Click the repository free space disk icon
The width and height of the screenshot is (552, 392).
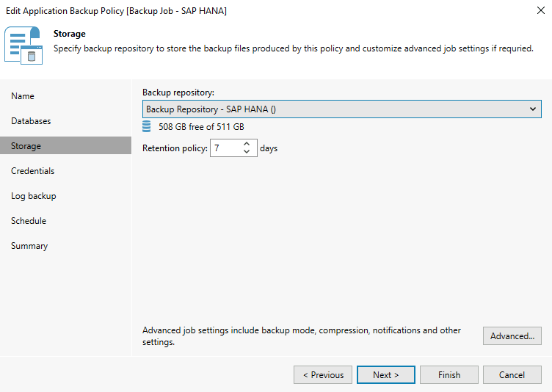pyautogui.click(x=147, y=127)
